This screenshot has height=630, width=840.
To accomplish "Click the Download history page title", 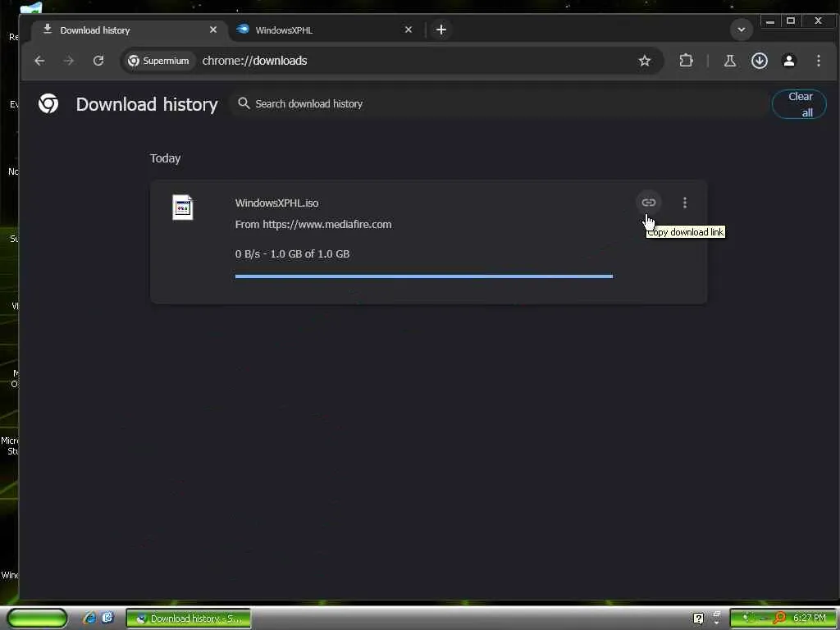I will coord(147,104).
